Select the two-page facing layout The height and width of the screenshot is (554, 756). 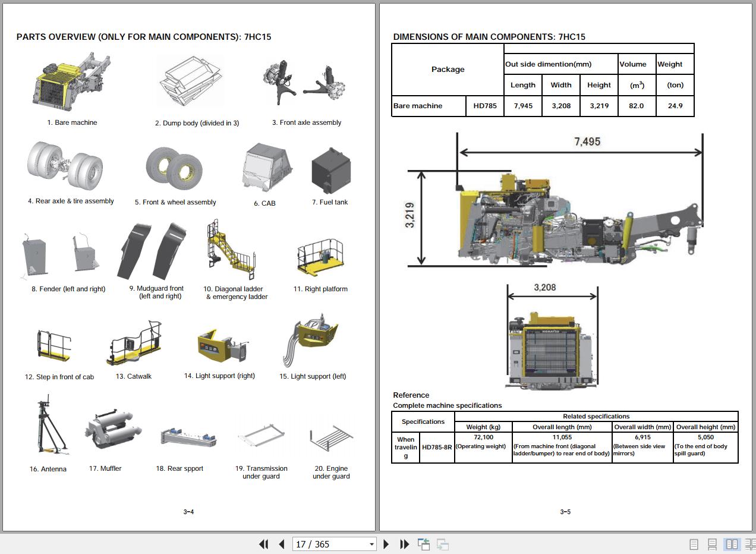pos(732,544)
